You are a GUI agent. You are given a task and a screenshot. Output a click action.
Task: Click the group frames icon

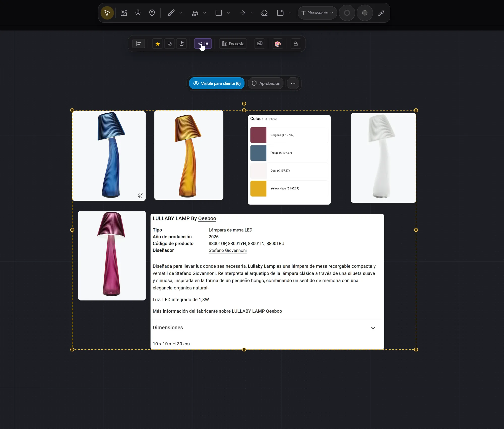point(260,44)
